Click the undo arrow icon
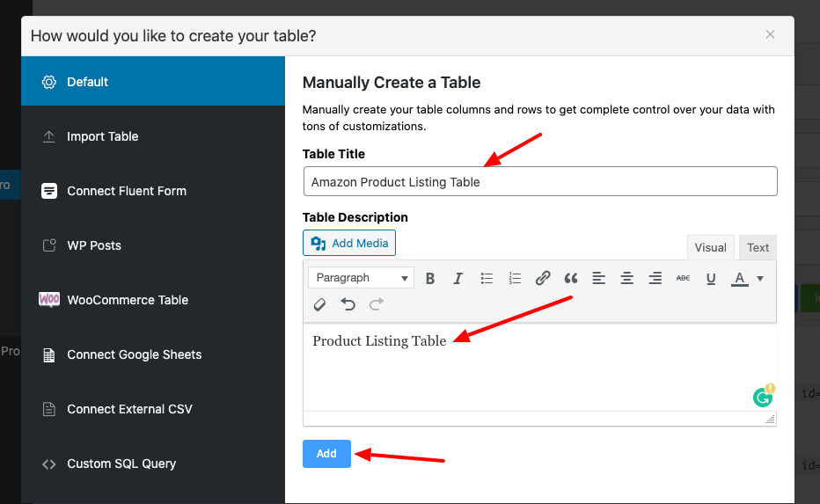The width and height of the screenshot is (820, 504). tap(348, 304)
